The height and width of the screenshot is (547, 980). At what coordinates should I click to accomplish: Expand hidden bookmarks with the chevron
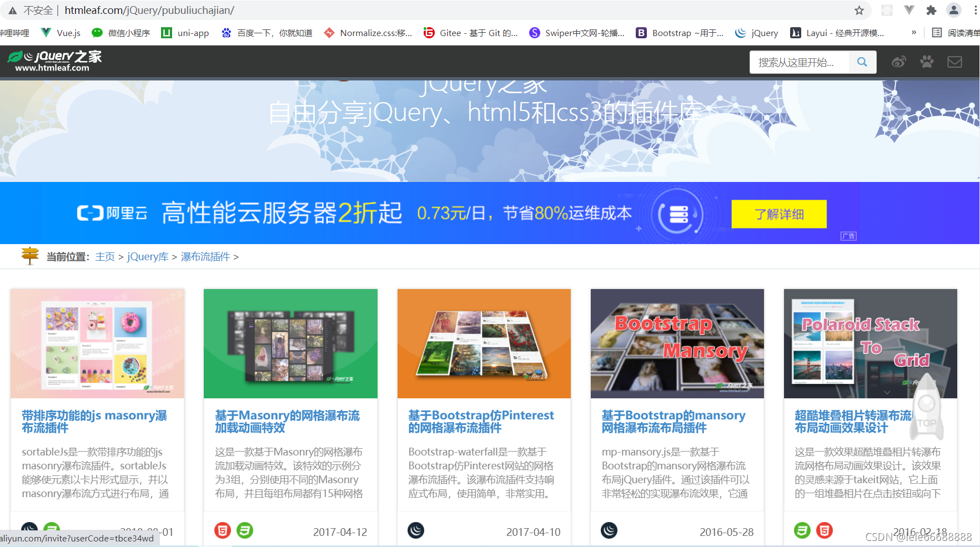914,33
